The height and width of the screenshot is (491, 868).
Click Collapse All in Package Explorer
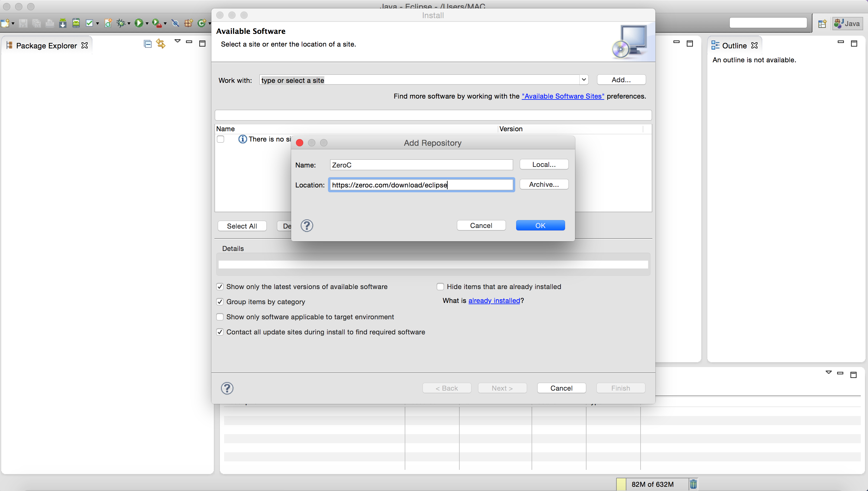tap(148, 44)
